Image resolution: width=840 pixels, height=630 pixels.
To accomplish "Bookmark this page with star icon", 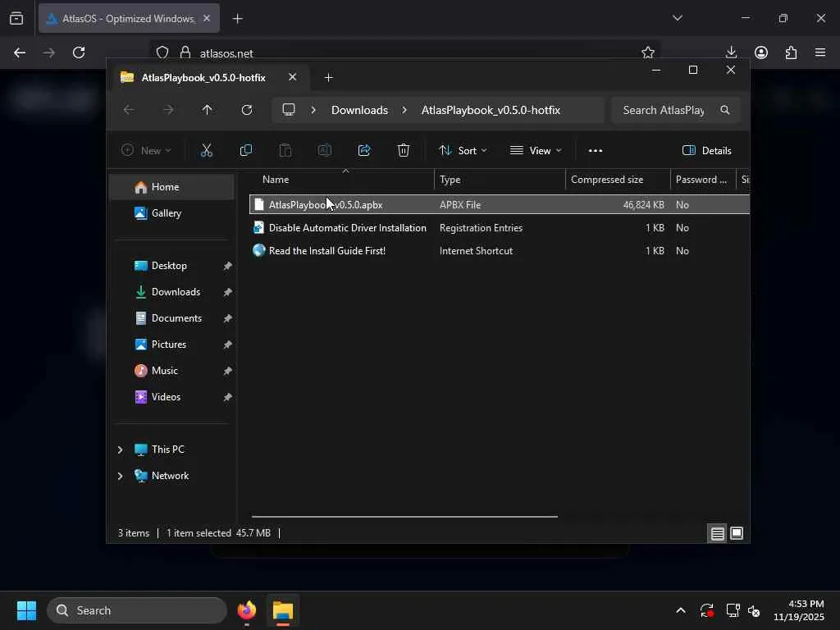I will (648, 52).
